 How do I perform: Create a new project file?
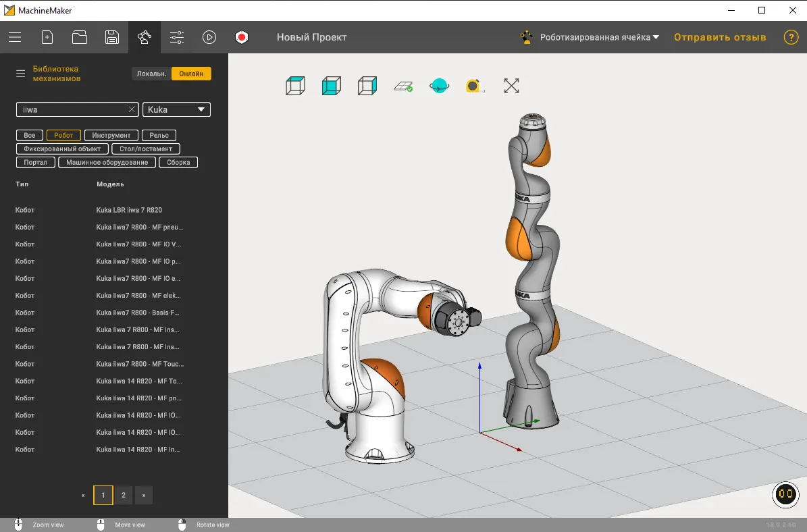(x=47, y=38)
